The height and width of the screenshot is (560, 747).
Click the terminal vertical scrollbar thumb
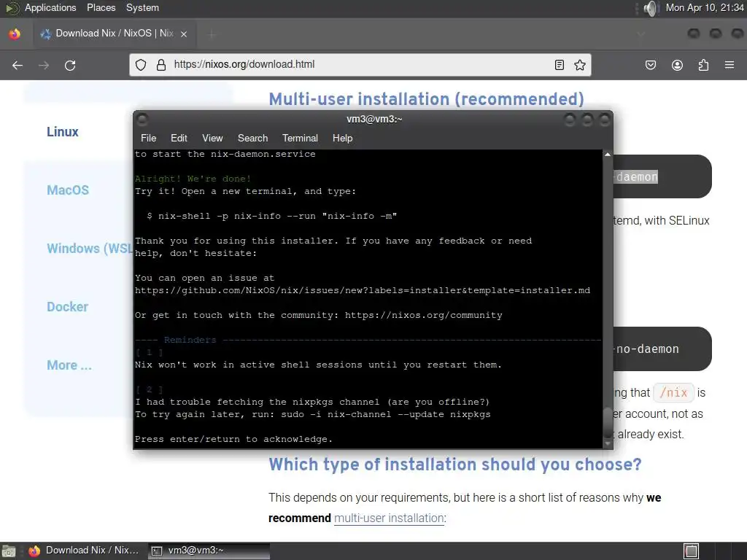(x=608, y=422)
